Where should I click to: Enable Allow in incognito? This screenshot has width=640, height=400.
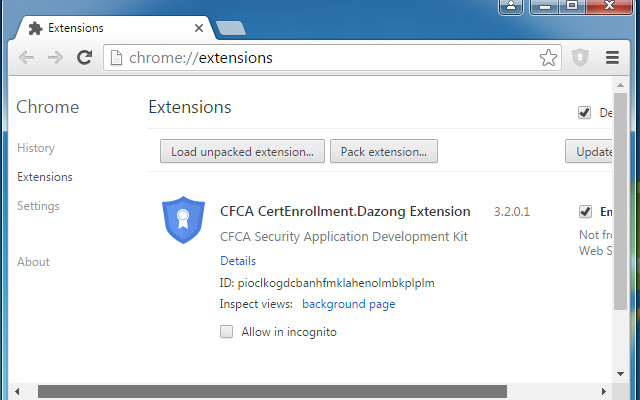pos(227,331)
